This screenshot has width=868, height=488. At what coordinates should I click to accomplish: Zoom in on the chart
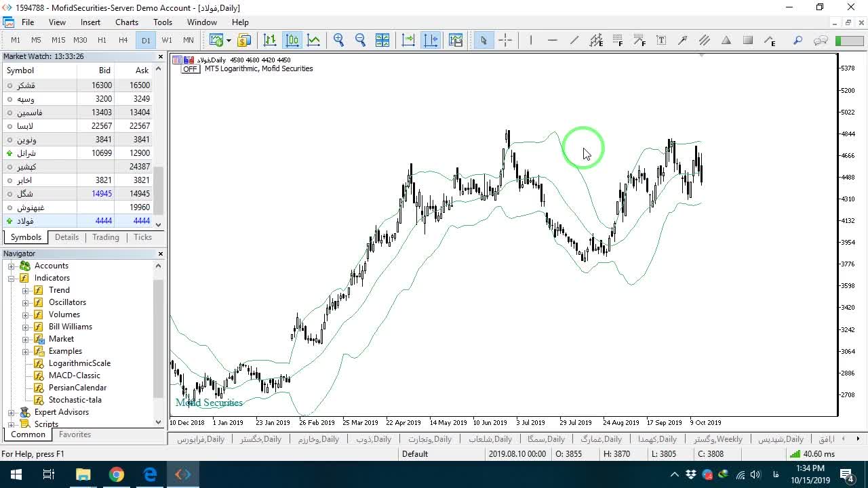coord(338,40)
